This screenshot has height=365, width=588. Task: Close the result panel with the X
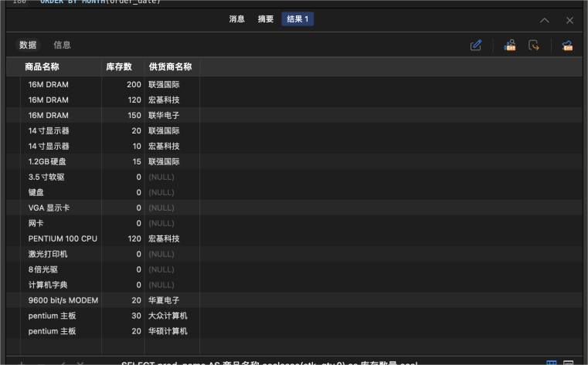tap(569, 20)
